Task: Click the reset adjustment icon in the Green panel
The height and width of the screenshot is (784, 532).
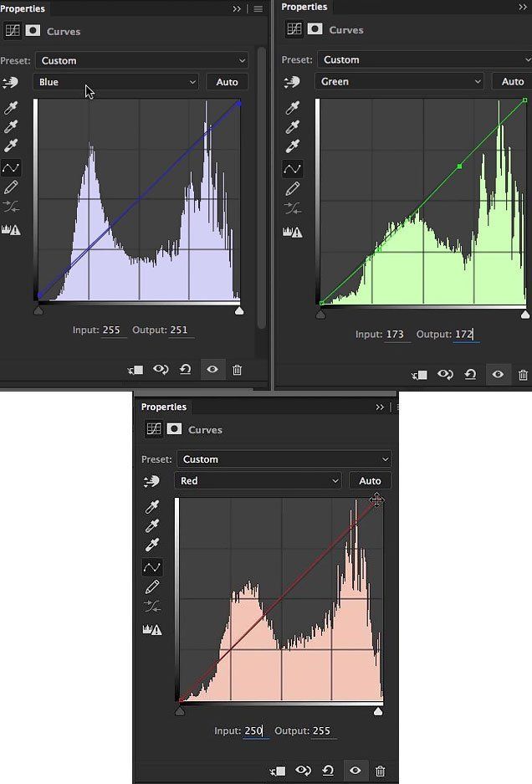Action: pos(470,375)
